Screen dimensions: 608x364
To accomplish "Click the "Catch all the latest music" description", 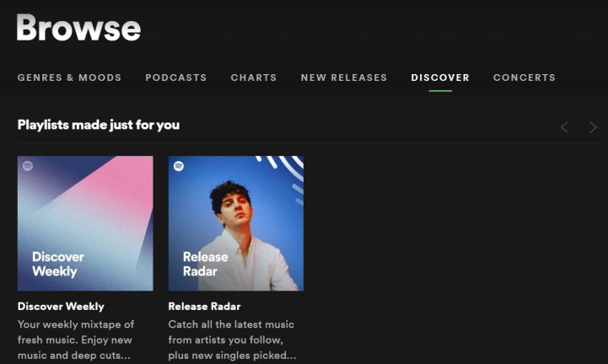I will 231,324.
